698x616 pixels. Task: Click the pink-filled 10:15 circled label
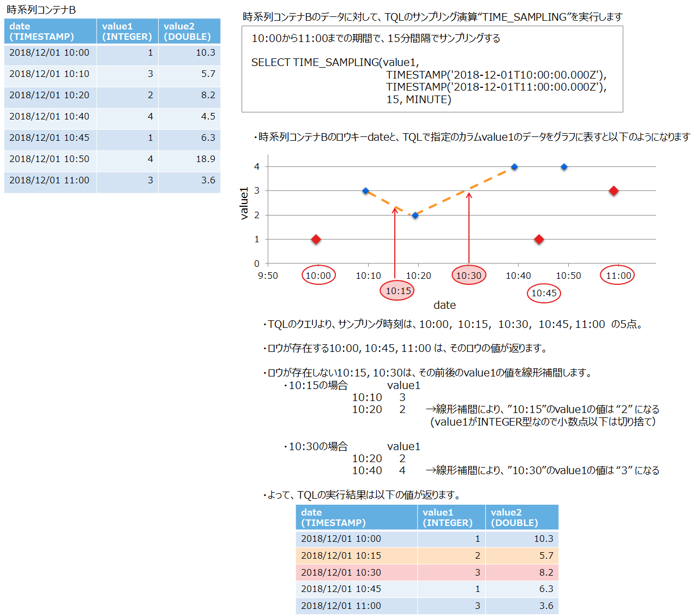coord(398,291)
